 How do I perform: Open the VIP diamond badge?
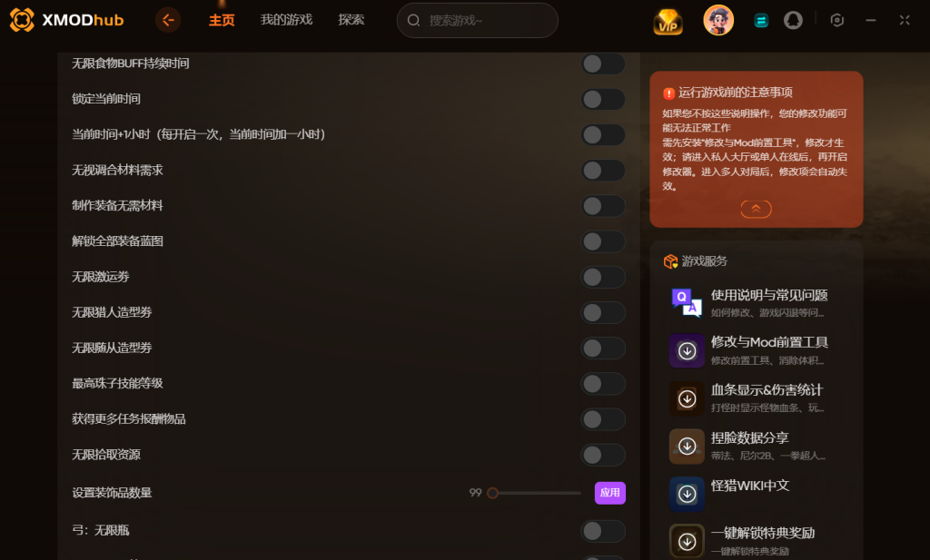(668, 22)
